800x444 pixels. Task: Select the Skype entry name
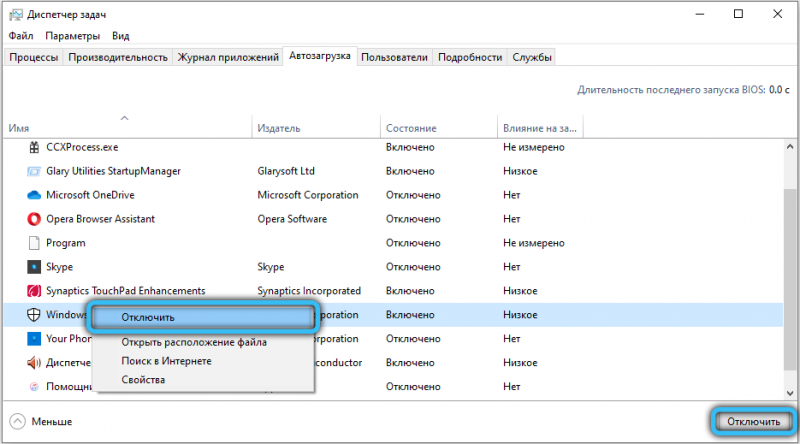[59, 267]
